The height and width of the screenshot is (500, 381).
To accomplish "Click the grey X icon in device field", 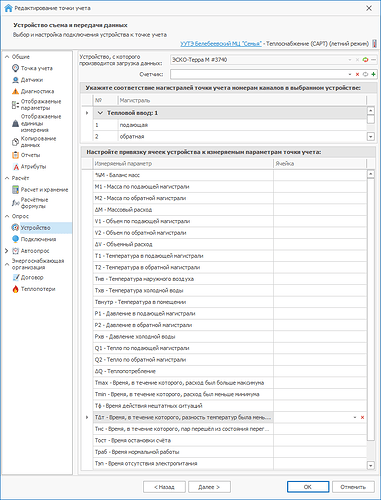I will 357,60.
